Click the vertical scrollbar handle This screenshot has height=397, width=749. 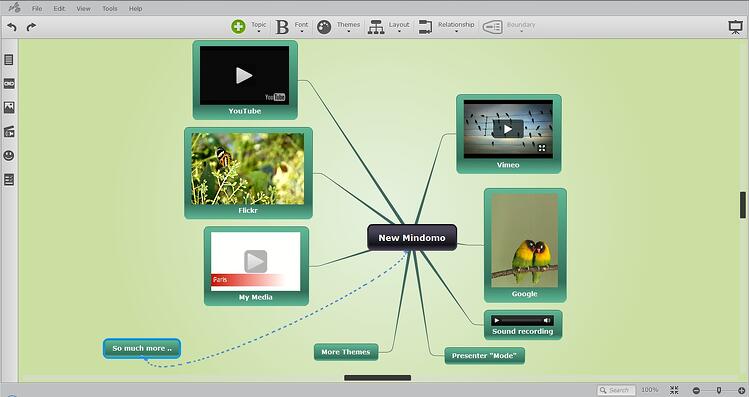point(743,204)
